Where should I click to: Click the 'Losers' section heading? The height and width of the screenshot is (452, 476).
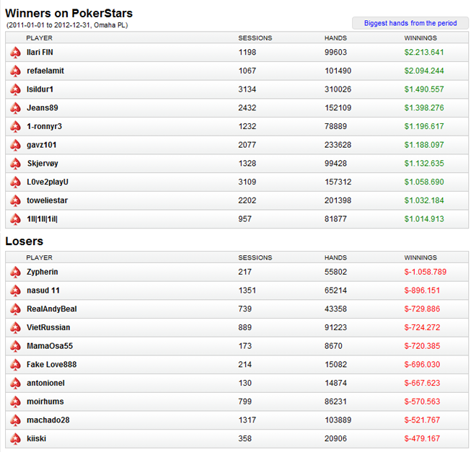pos(25,241)
